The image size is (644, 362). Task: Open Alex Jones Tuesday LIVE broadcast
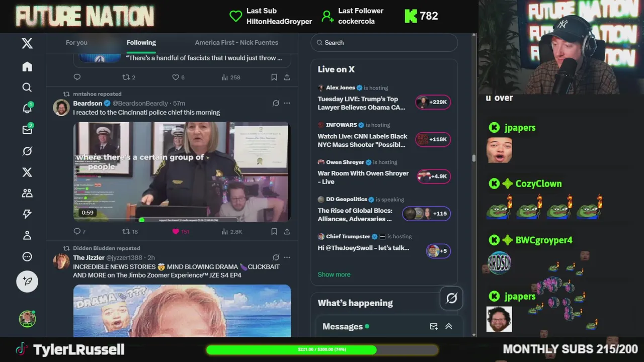pos(361,103)
